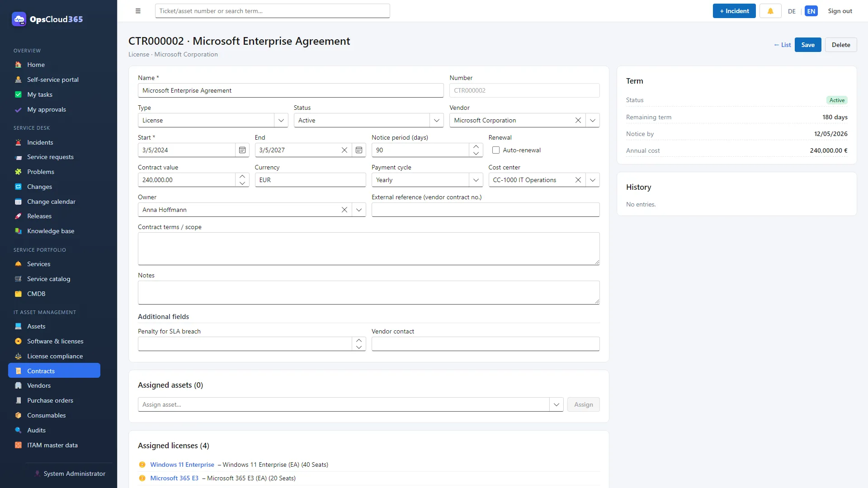The width and height of the screenshot is (868, 488).
Task: Switch language to EN
Action: [x=811, y=11]
